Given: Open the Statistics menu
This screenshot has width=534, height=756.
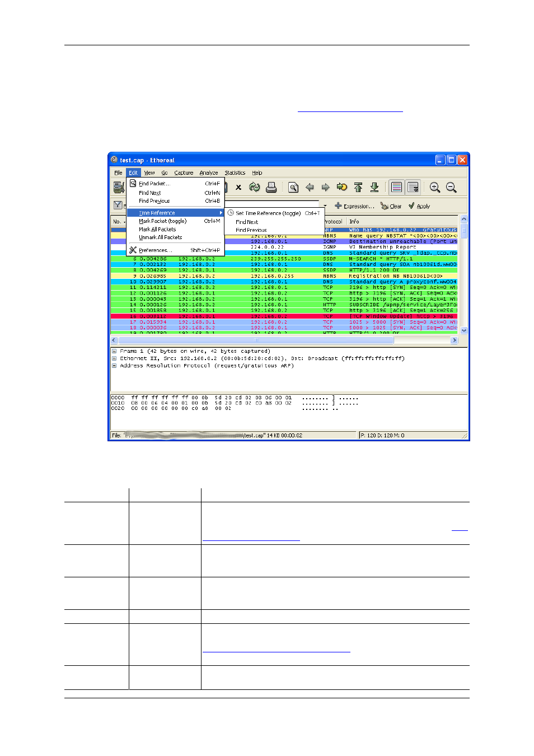Looking at the screenshot, I should [235, 172].
